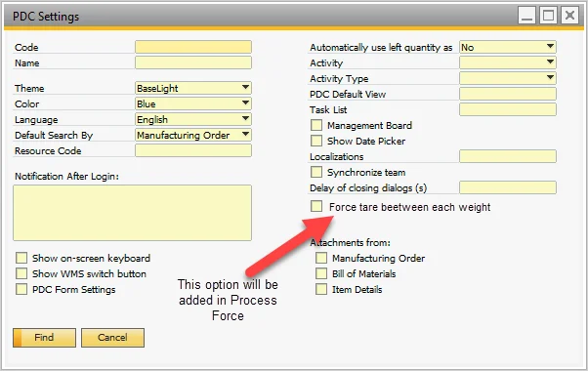Click the 'Attachments from:' label

pos(350,243)
